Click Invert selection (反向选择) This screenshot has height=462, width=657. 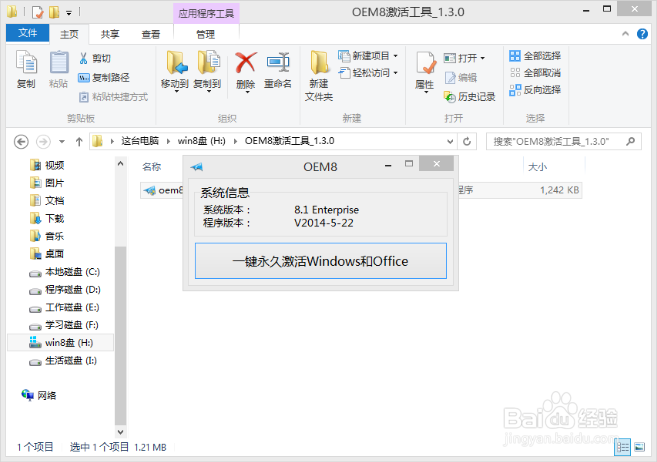(x=535, y=90)
